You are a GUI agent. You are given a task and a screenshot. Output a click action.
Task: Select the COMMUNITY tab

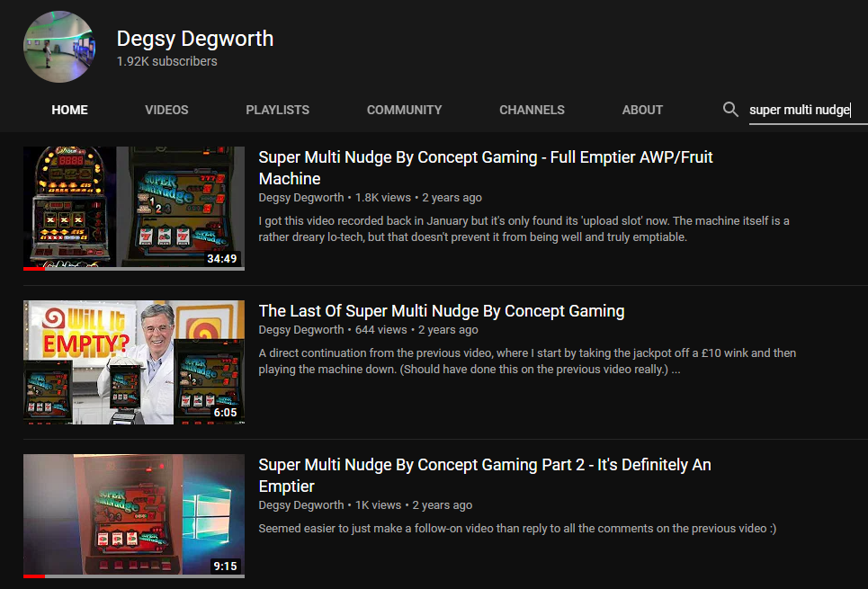pyautogui.click(x=404, y=110)
